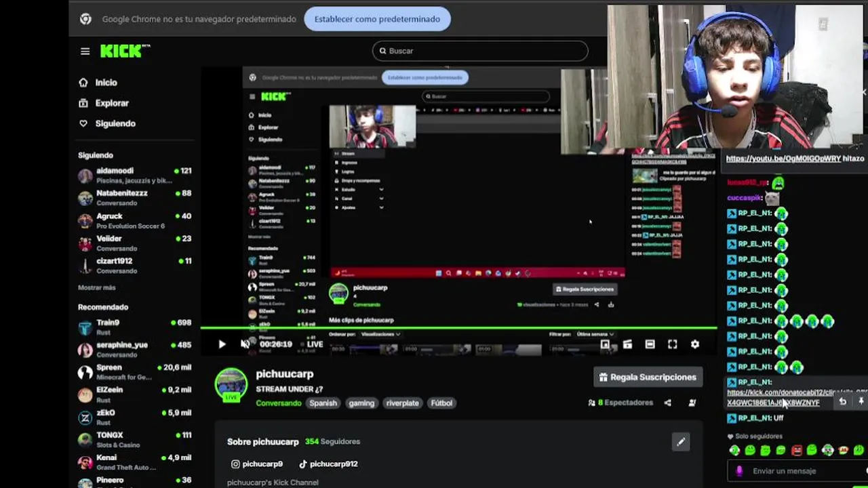Open zEkO recommended channel
Viewport: 868px width, 488px height.
(x=135, y=417)
